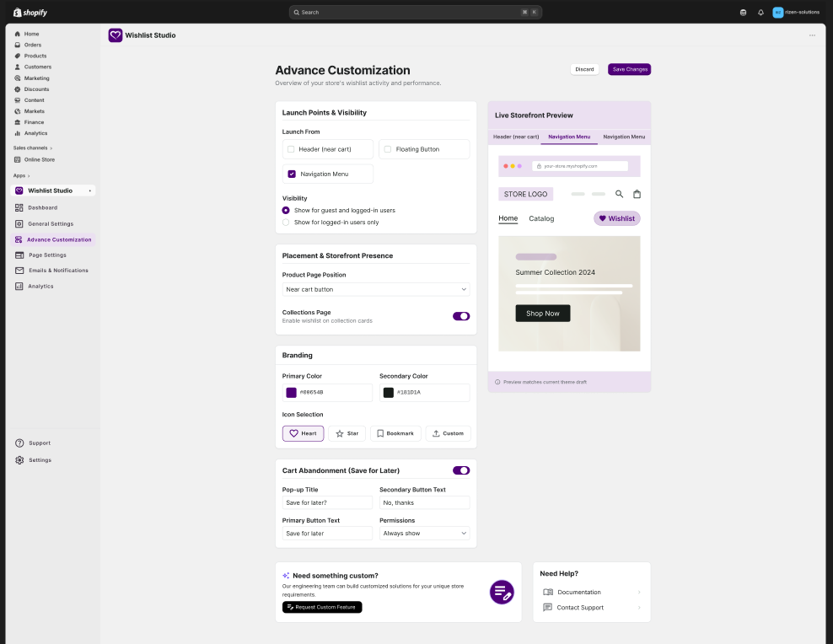Click the Primary Color purple swatch
The width and height of the screenshot is (833, 644).
click(291, 392)
